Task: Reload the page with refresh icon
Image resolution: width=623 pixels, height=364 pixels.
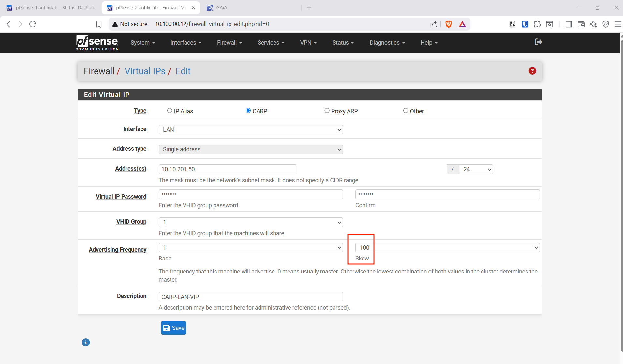Action: pyautogui.click(x=33, y=24)
